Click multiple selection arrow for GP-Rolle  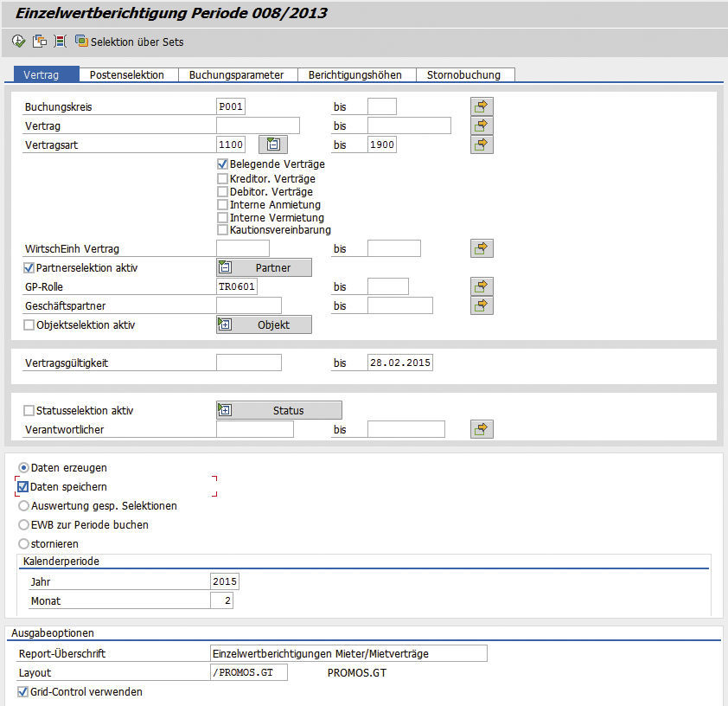tap(482, 286)
